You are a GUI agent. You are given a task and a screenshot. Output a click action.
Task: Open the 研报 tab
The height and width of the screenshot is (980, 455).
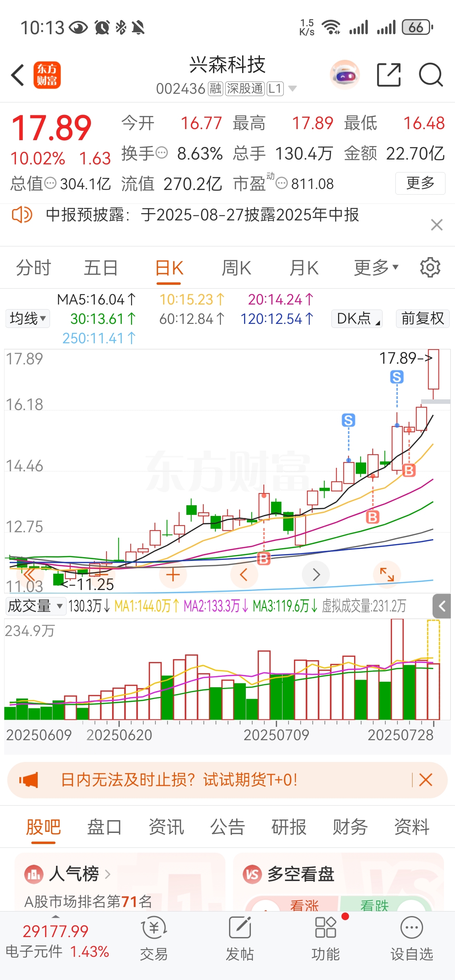[289, 827]
